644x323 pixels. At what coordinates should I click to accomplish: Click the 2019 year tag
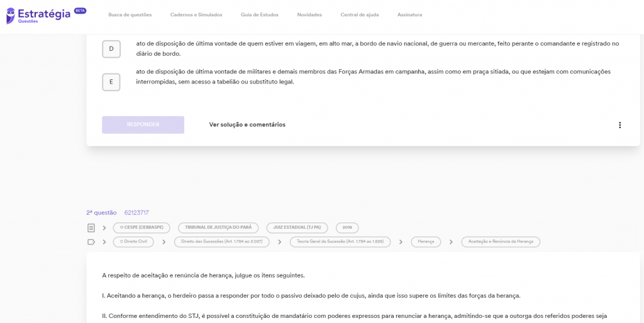[347, 227]
